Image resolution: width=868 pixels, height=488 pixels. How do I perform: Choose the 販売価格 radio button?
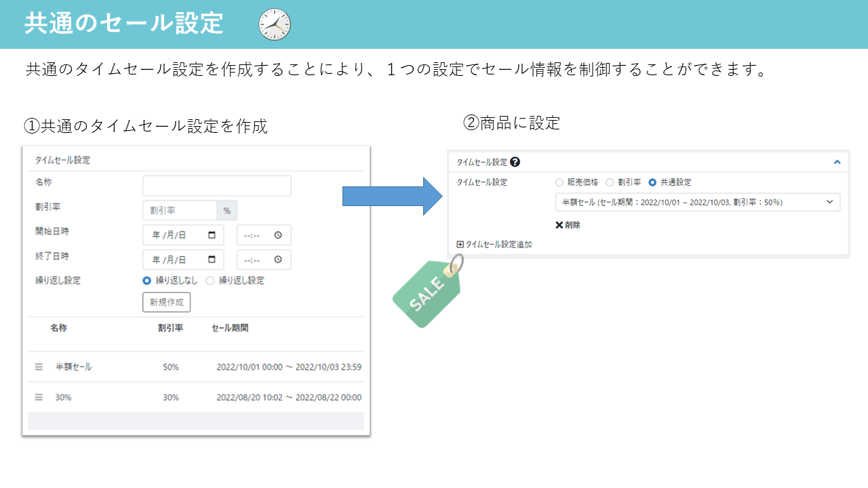click(x=559, y=182)
